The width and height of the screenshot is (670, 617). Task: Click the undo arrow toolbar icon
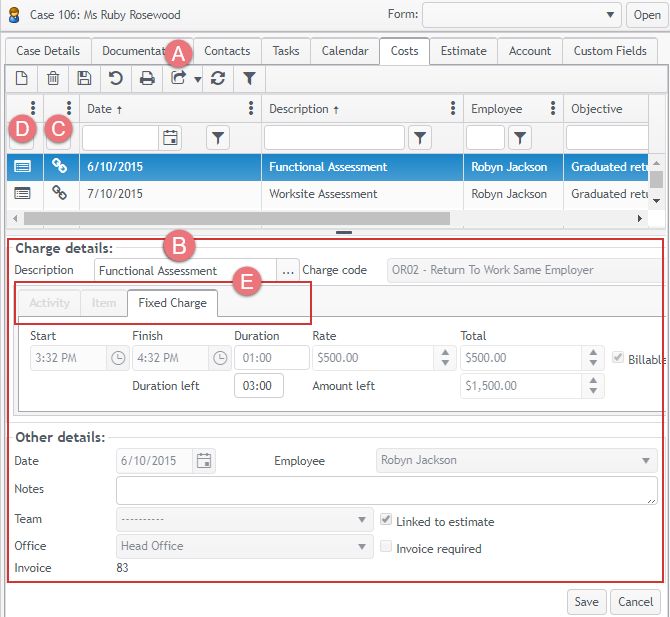(115, 78)
